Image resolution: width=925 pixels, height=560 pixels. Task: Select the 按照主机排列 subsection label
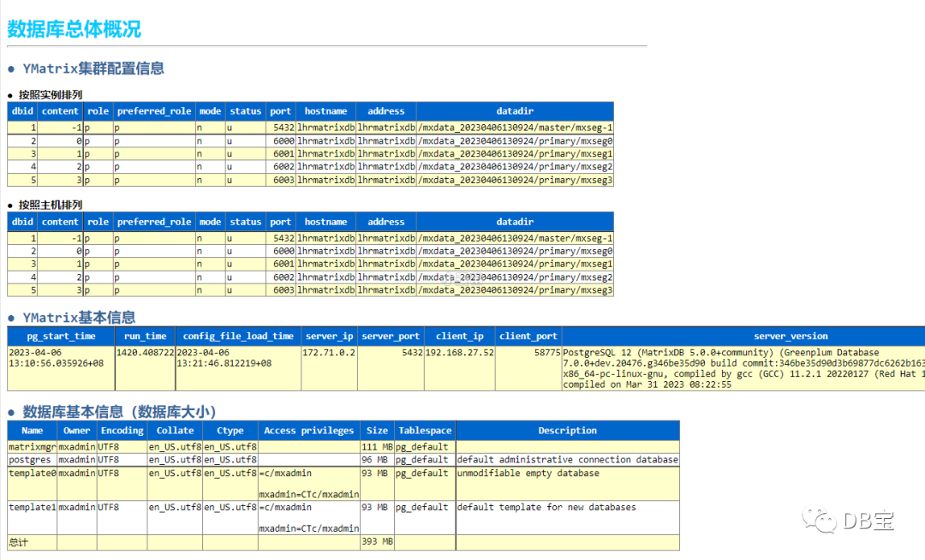tap(51, 205)
